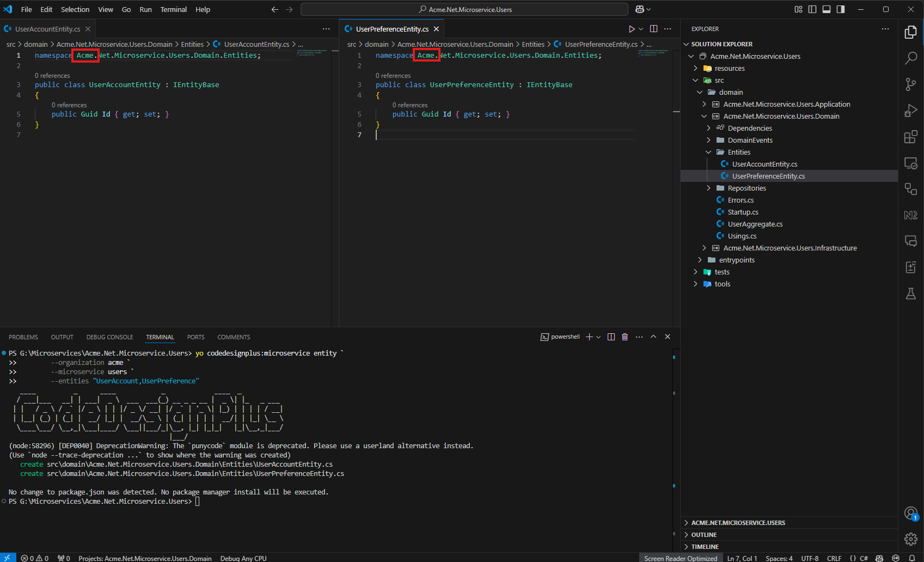Close the UserPreferenceEntity.cs tab
The width and height of the screenshot is (924, 562).
pyautogui.click(x=436, y=29)
